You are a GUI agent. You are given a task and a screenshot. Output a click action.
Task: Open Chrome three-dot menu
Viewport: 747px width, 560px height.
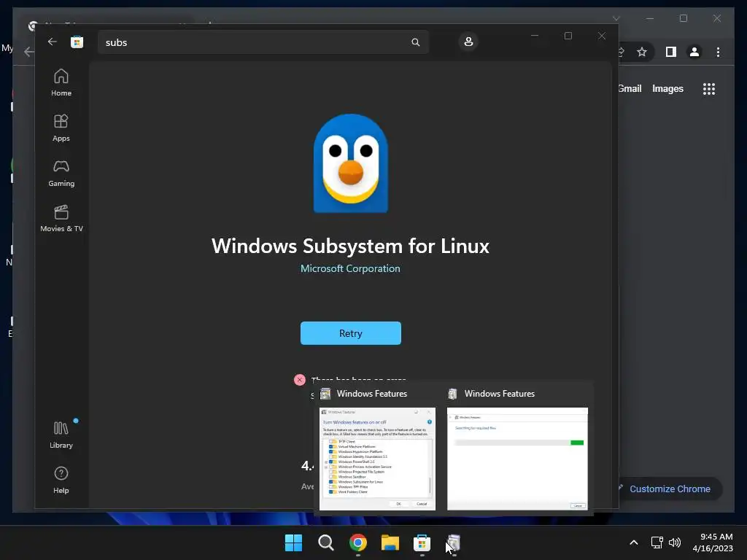coord(718,52)
